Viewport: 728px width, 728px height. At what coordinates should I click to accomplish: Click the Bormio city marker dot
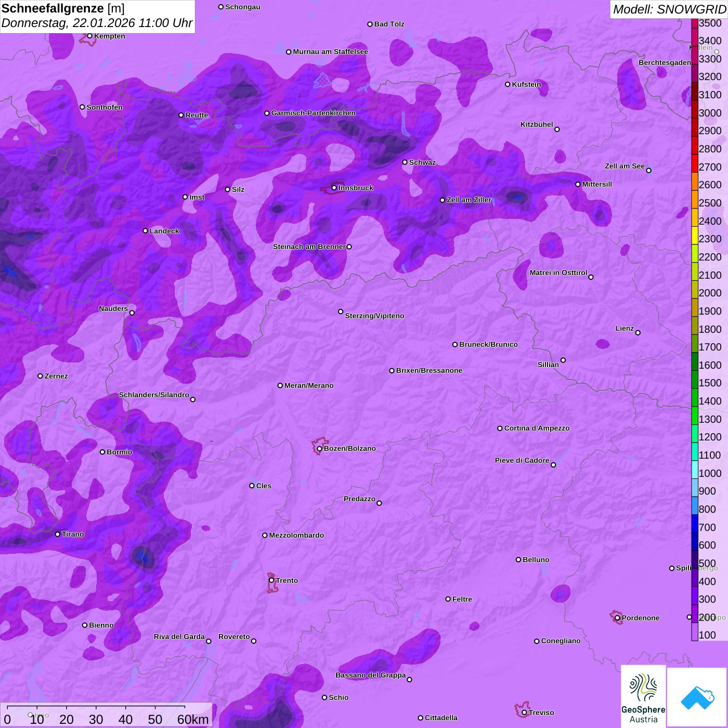pos(102,452)
